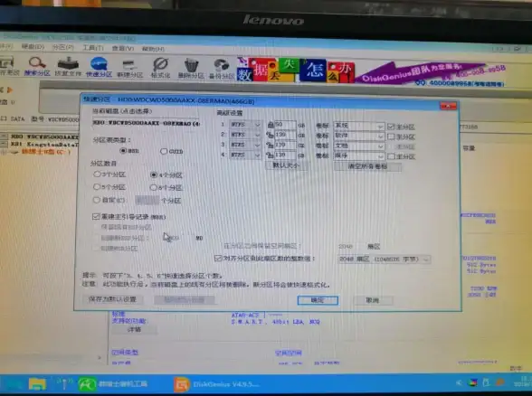
Task: Click the green installer tool icon on taskbar
Action: click(87, 383)
